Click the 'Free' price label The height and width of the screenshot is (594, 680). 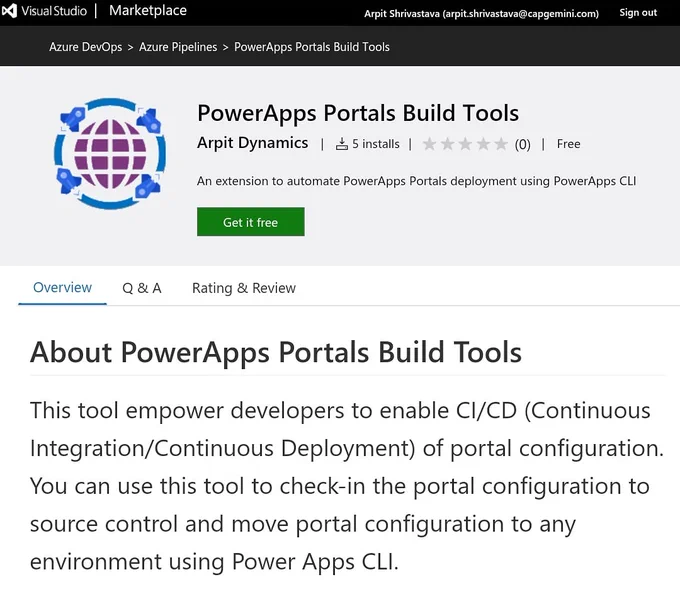[569, 144]
